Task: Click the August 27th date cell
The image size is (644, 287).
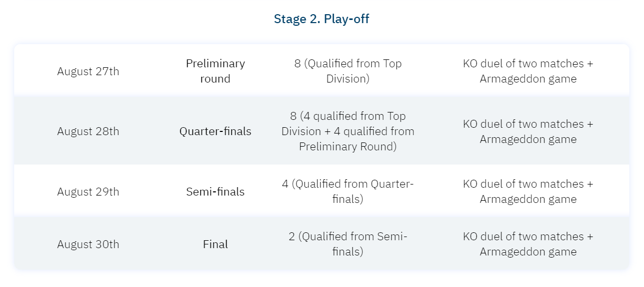Action: (x=88, y=71)
